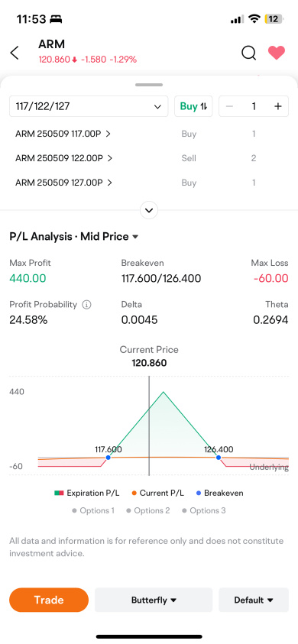Open the Butterfly strategy dropdown
The height and width of the screenshot is (644, 298).
coord(154,600)
